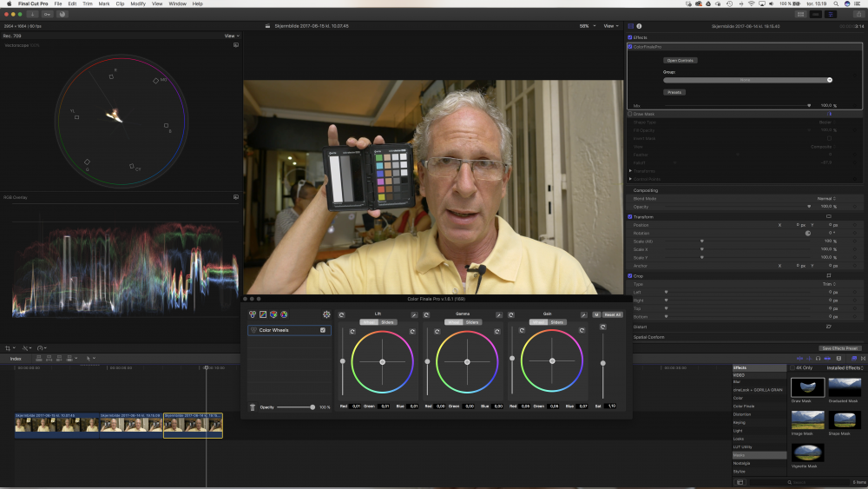Click the Crop tool icon below viewer

tap(8, 348)
